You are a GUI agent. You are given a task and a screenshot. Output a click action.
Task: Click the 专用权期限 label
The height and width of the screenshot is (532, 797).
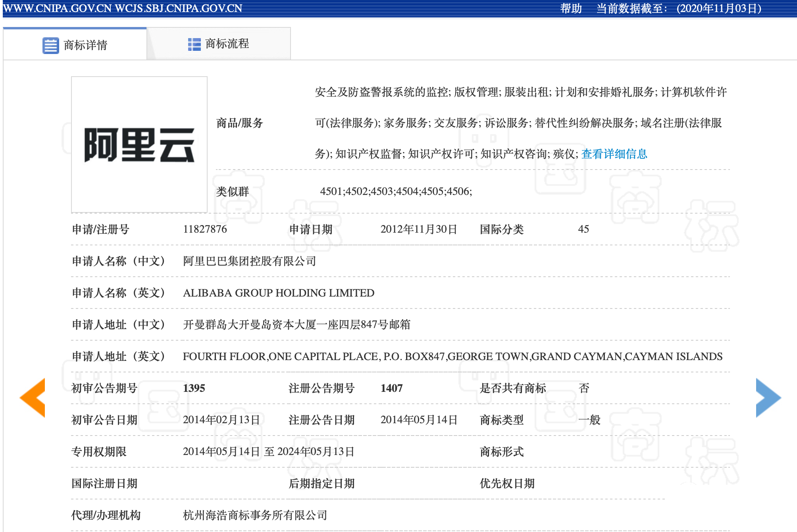tap(99, 451)
